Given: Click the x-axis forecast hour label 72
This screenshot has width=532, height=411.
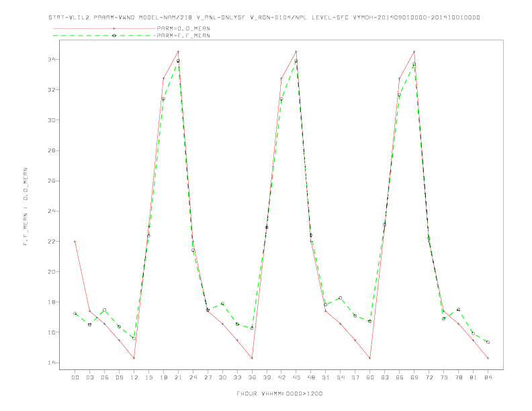Looking at the screenshot, I should [x=429, y=377].
